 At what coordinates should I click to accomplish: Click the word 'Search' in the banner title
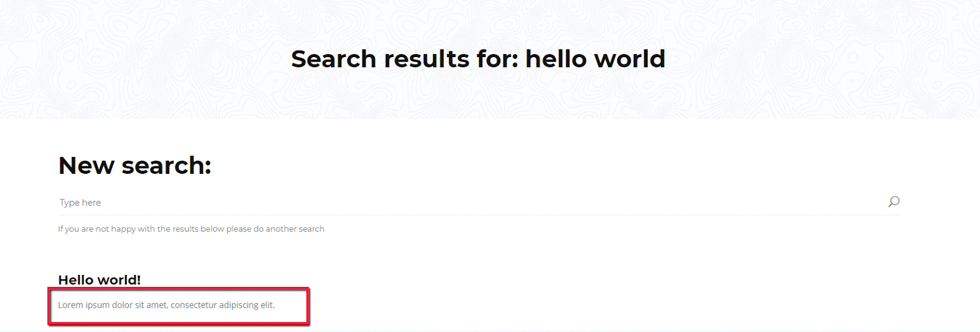pos(334,59)
